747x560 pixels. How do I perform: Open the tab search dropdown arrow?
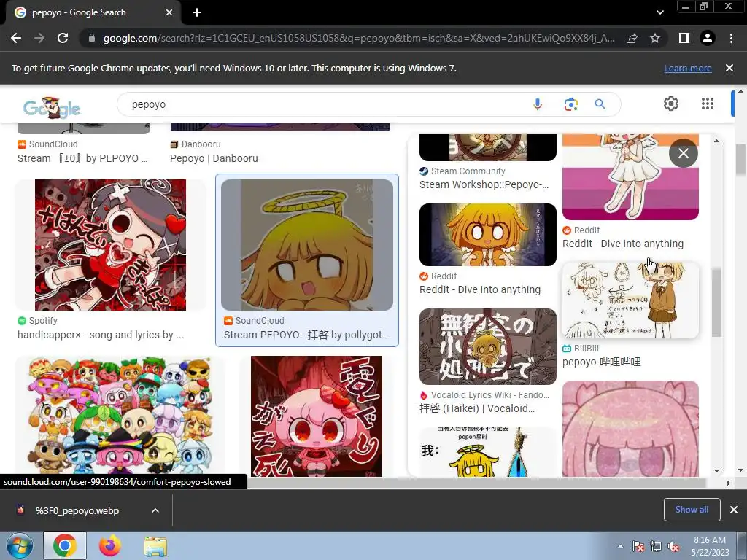coord(659,12)
